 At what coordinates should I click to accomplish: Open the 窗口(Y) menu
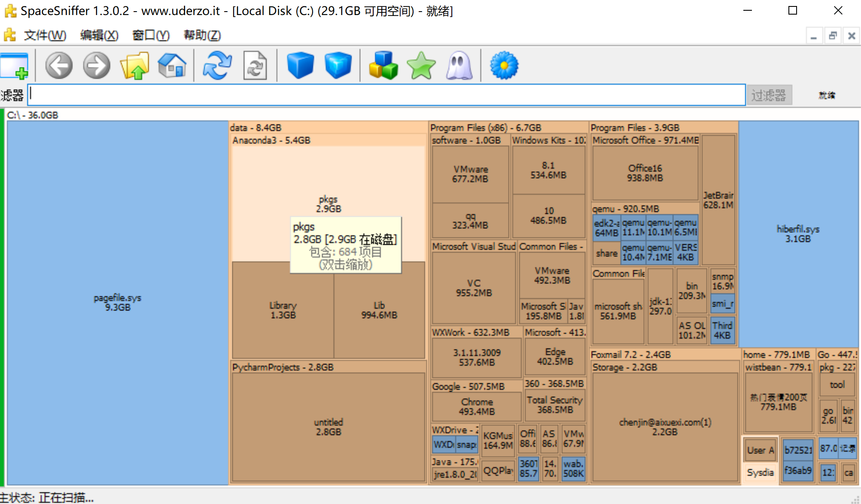pyautogui.click(x=151, y=35)
